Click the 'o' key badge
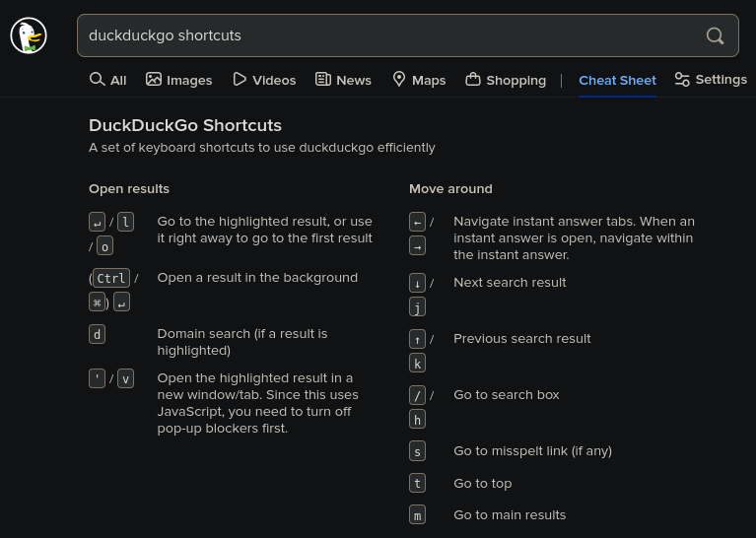Image resolution: width=756 pixels, height=538 pixels. tap(105, 246)
